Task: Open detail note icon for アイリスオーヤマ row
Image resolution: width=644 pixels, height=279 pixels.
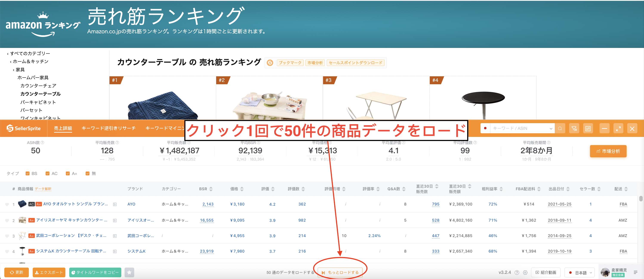Action: pos(115,220)
